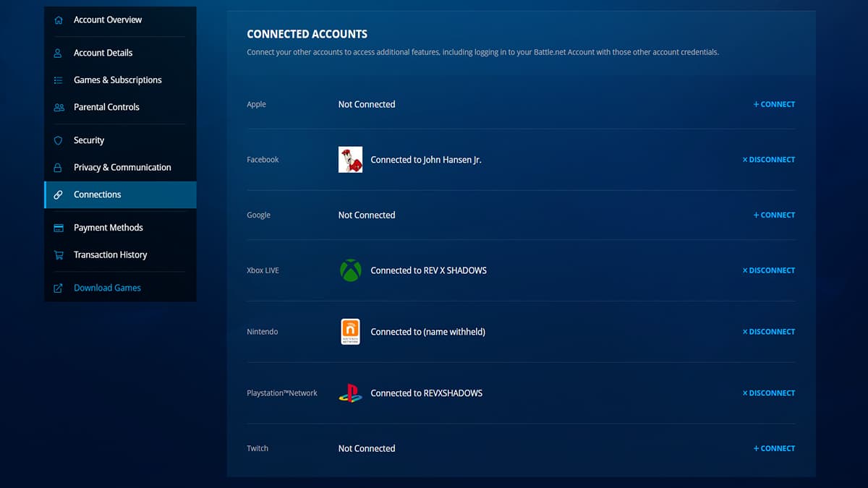The width and height of the screenshot is (868, 488).
Task: Click the Xbox LIVE logo icon
Action: coord(350,270)
